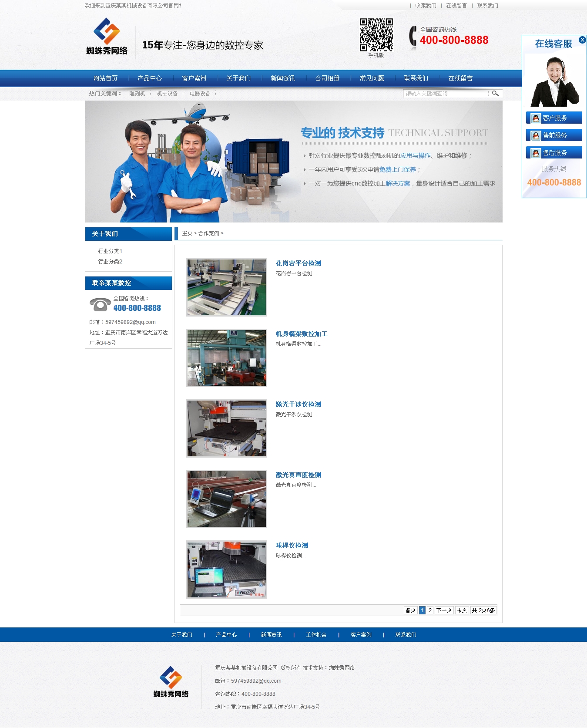Open the 机身横梁数控加工 case thumbnail
This screenshot has height=728, width=587.
227,358
